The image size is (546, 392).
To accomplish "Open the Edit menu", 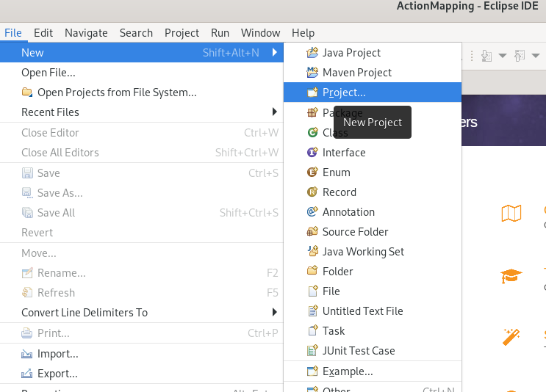I will [43, 33].
